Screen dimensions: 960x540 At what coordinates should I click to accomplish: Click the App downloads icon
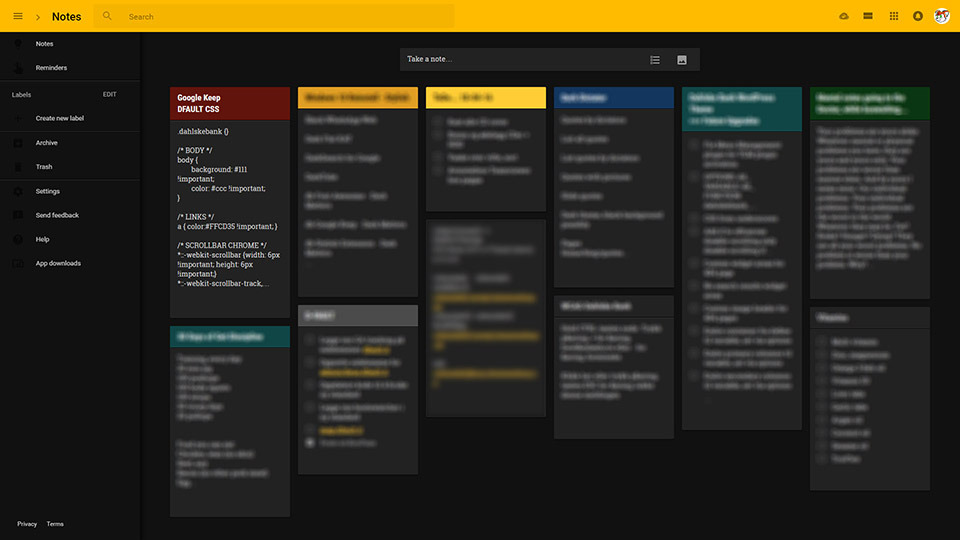pos(18,263)
